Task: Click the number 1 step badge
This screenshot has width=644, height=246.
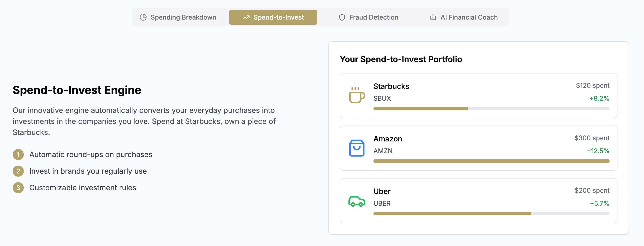Action: [18, 155]
